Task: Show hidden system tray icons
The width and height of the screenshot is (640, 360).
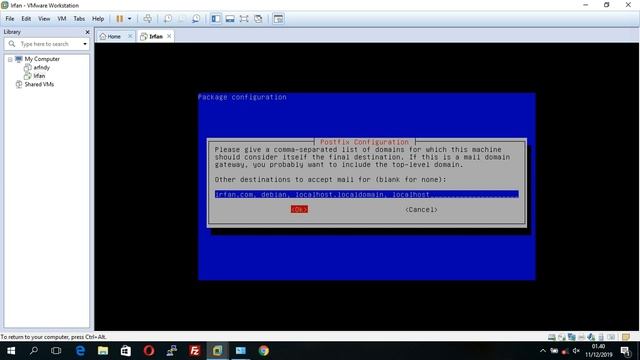Action: (x=542, y=351)
